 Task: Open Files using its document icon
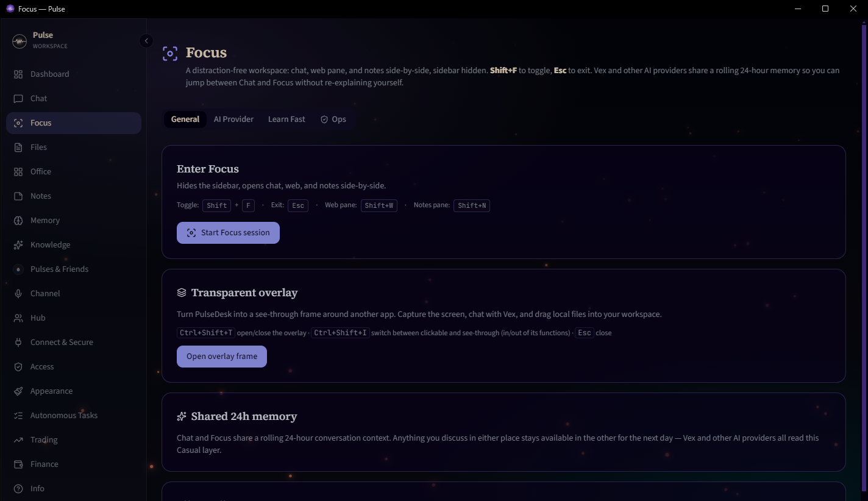[x=18, y=147]
